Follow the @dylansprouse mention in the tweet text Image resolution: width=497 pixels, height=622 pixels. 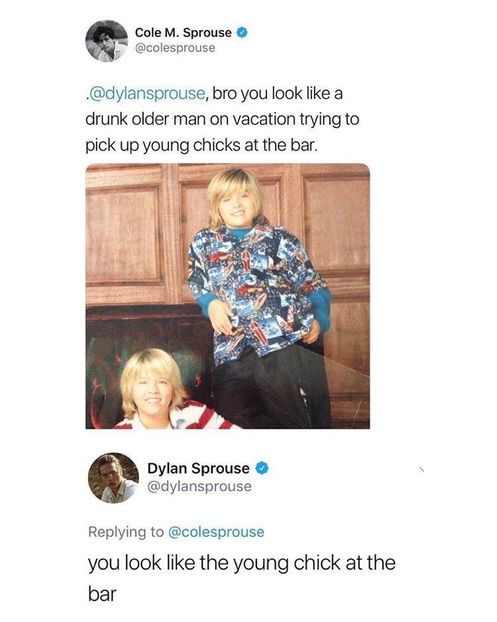click(x=147, y=94)
